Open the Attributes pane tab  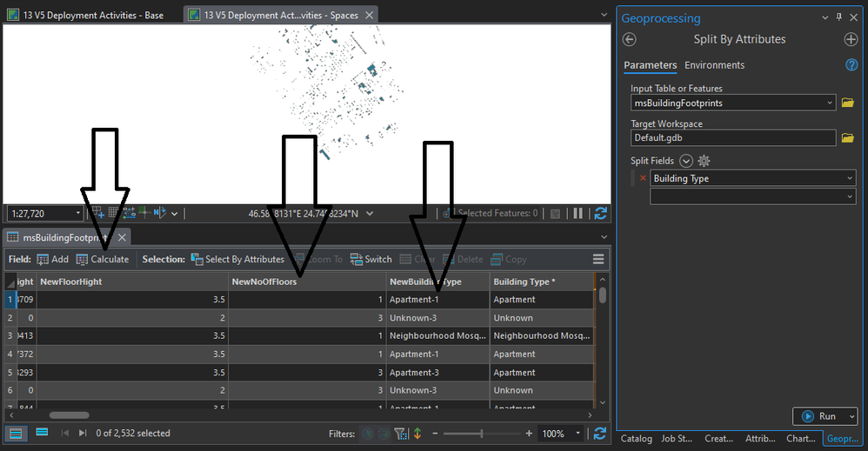(x=760, y=438)
